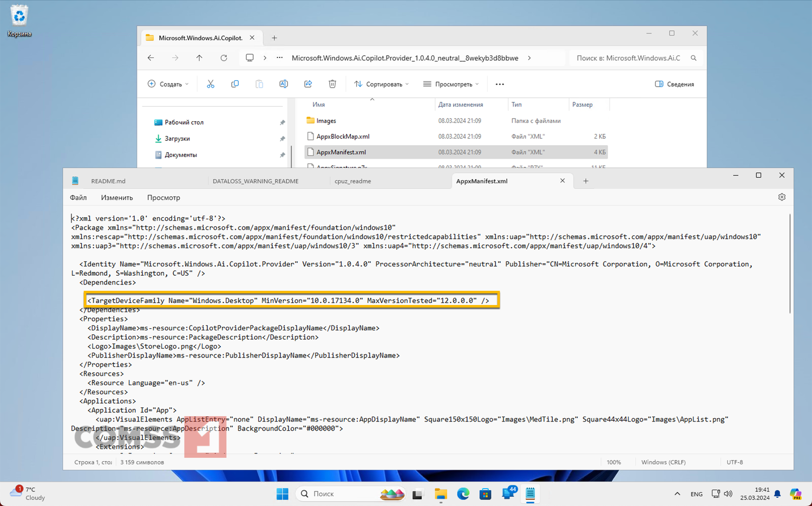812x506 pixels.
Task: Click the Delete trash icon in Explorer
Action: point(332,84)
